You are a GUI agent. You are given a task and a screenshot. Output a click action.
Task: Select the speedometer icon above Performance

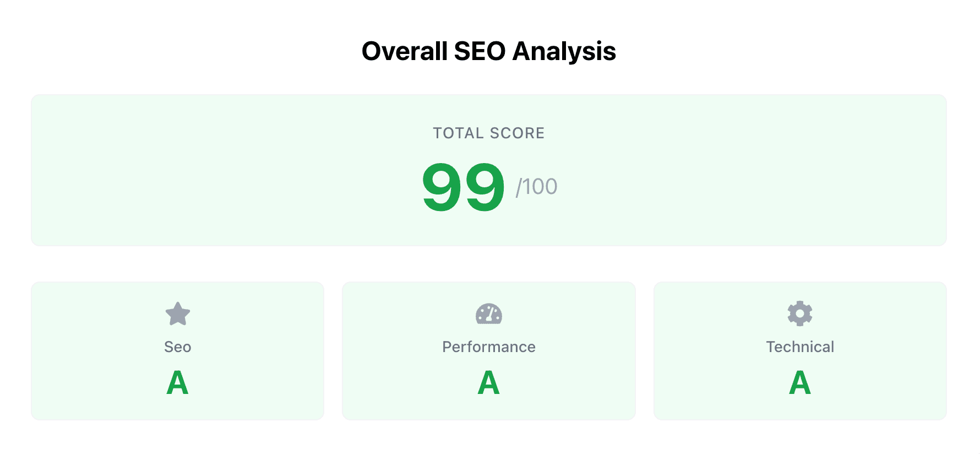(x=488, y=315)
